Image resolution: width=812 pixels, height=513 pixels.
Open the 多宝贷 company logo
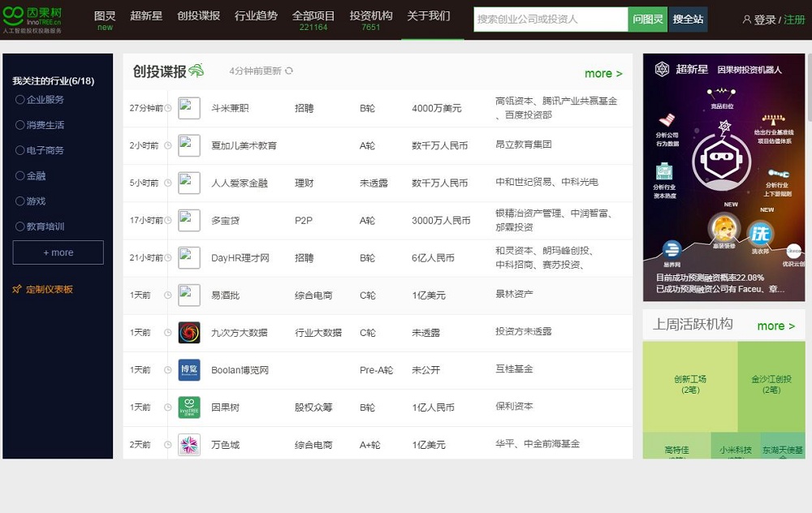tap(189, 220)
